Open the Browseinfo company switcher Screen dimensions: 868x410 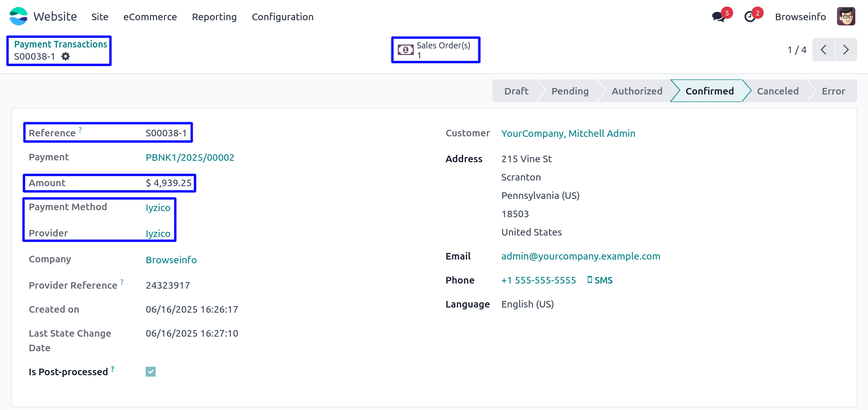[x=800, y=17]
